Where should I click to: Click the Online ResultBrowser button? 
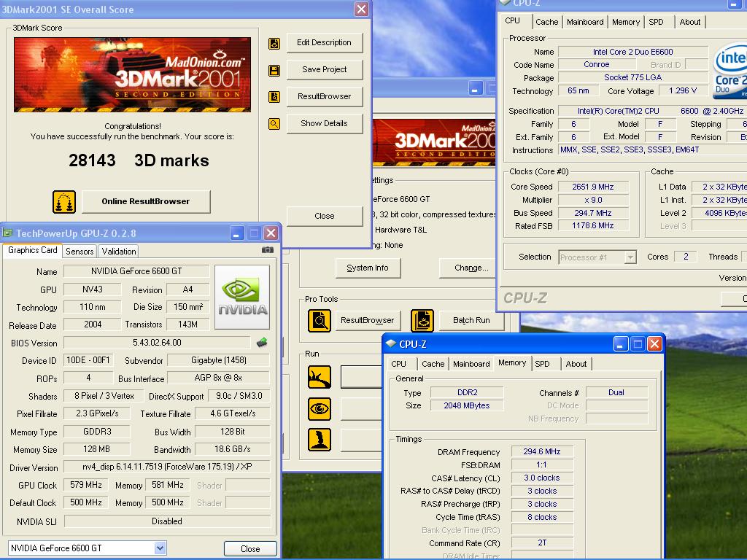(x=146, y=201)
